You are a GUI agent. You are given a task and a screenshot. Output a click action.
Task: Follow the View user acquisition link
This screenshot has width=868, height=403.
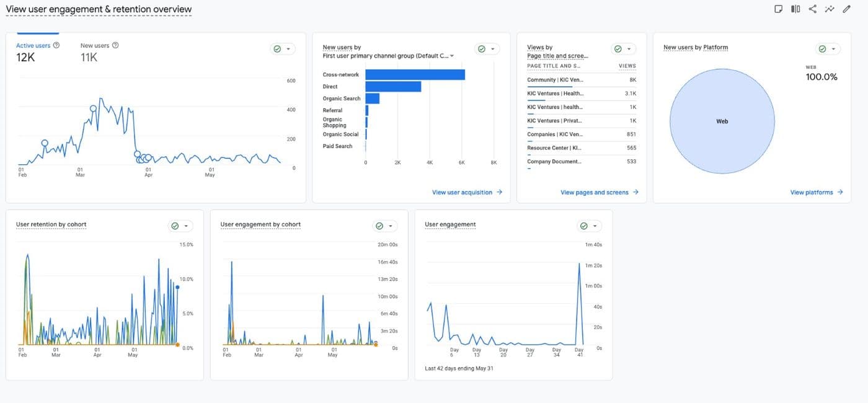pyautogui.click(x=467, y=192)
